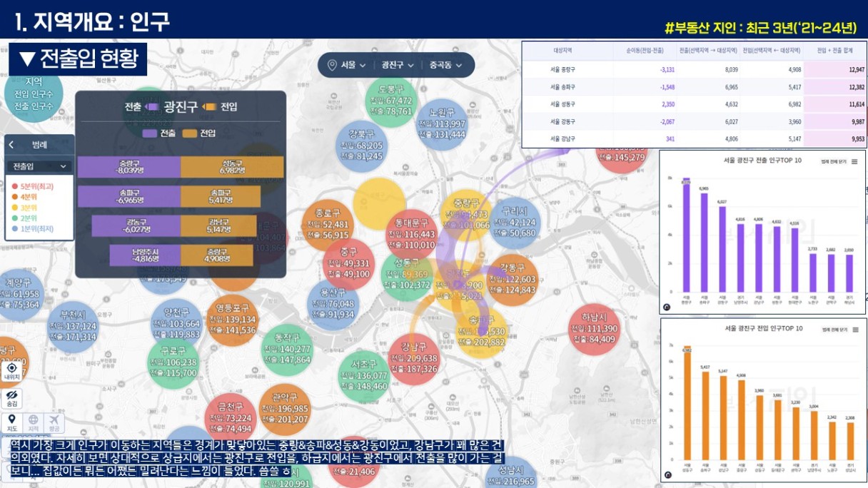Click the purple 전출 legend swatch in 광진구 panel
Screen dimensions: 868x488
click(x=149, y=133)
